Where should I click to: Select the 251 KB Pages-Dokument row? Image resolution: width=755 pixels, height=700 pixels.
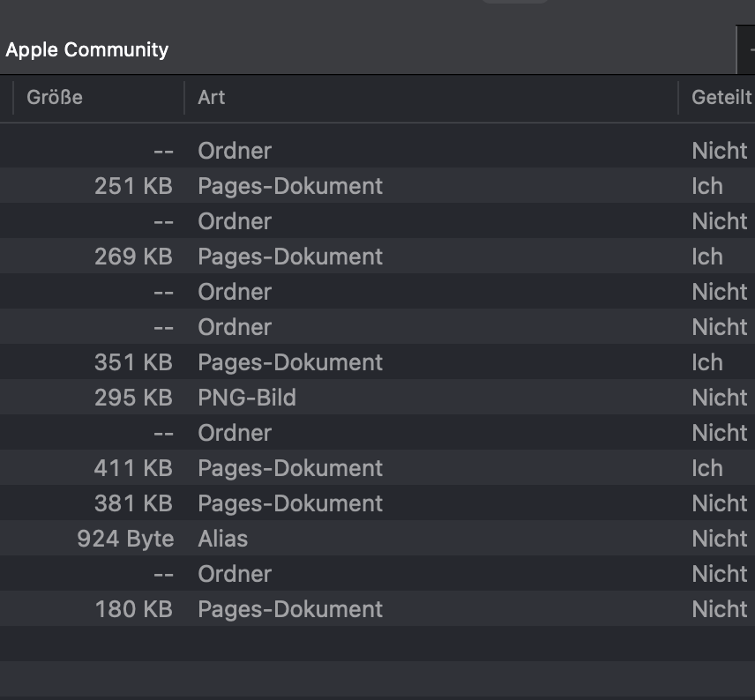coord(290,186)
